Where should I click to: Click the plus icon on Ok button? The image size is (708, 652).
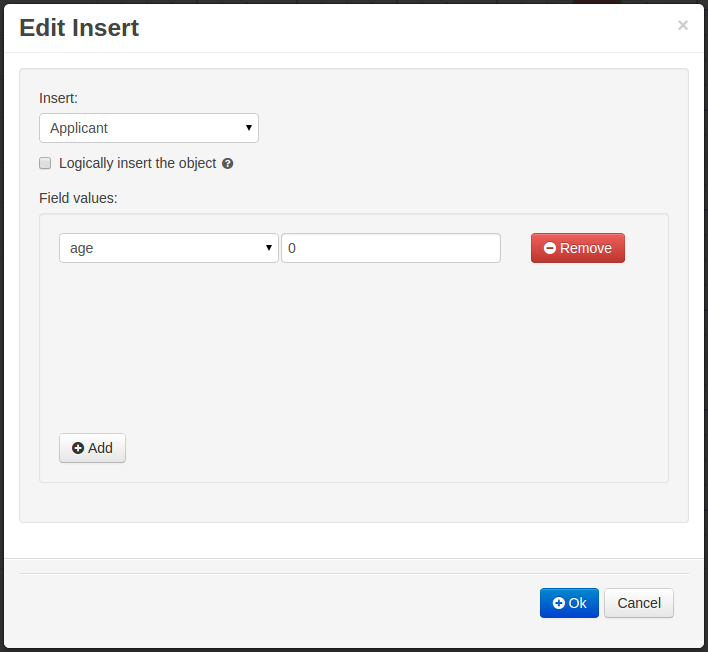(559, 603)
